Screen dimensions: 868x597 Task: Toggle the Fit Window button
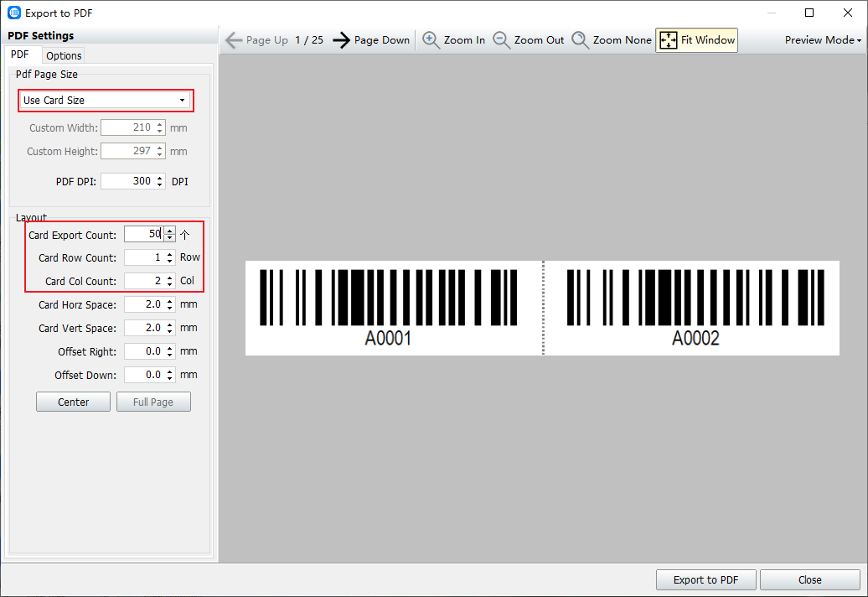(x=696, y=40)
